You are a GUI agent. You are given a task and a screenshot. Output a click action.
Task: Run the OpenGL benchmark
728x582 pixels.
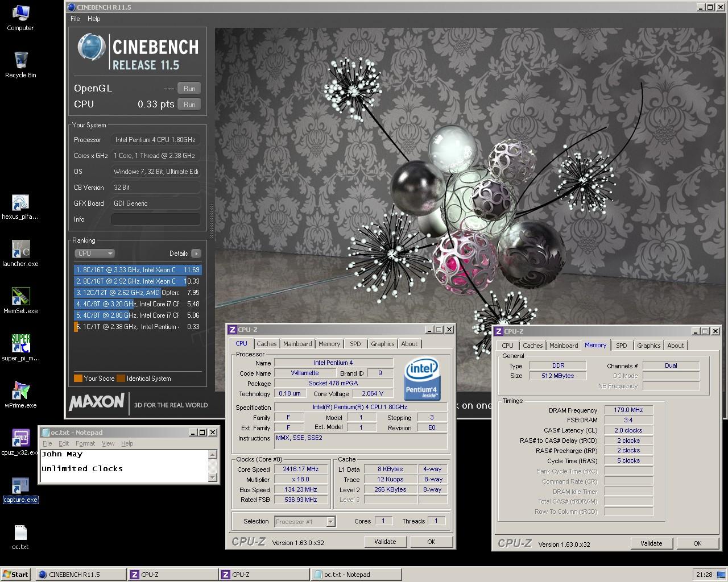[189, 89]
